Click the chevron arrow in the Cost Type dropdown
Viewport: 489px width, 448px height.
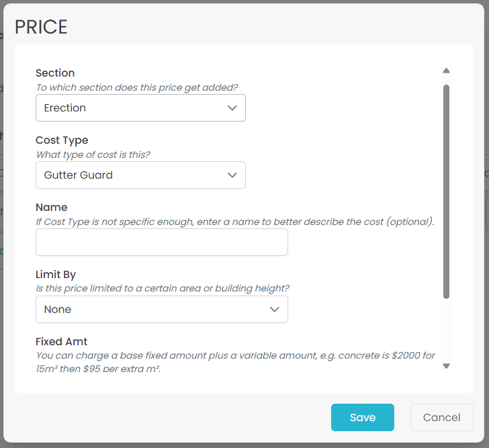pyautogui.click(x=232, y=175)
